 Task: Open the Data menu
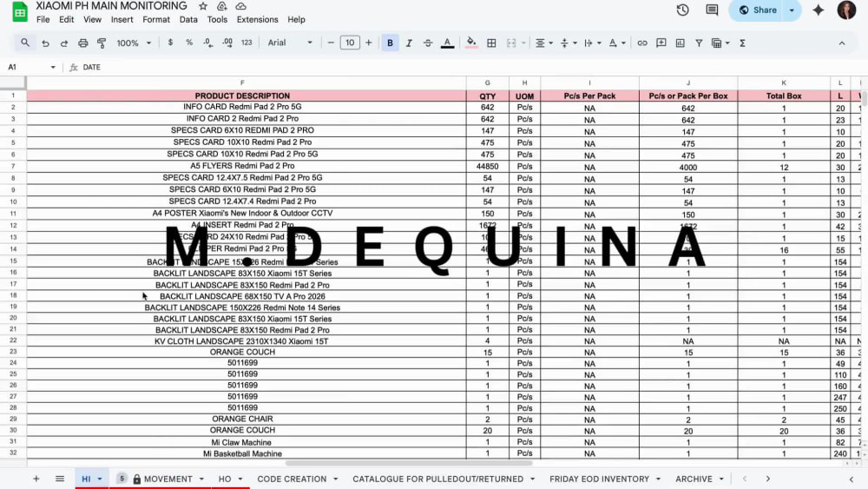[x=188, y=19]
